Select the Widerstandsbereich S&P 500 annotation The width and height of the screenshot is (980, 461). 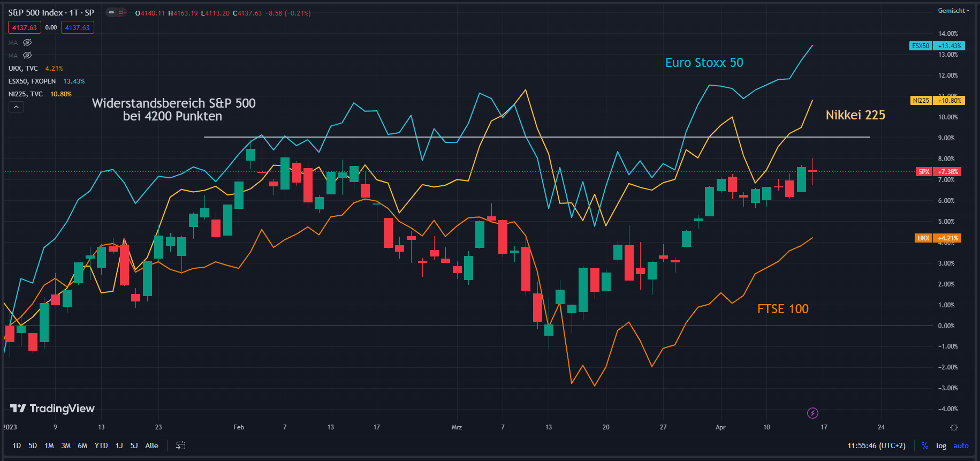click(173, 110)
